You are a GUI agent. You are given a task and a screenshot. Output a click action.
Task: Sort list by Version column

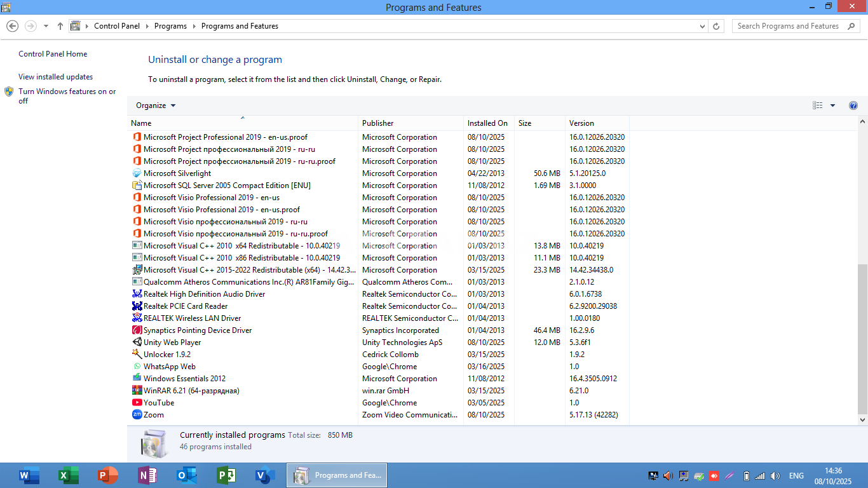point(597,123)
